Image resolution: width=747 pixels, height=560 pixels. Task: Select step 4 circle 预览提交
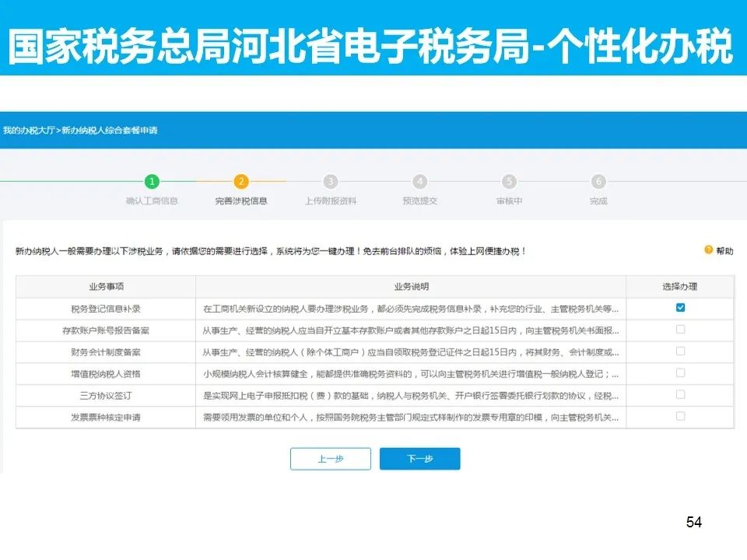(419, 181)
